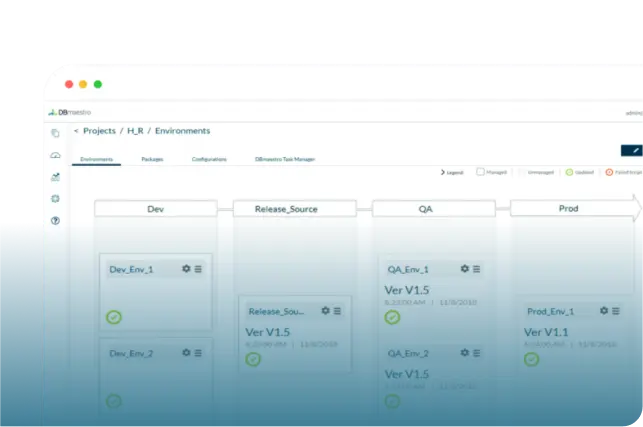Click the QA_Env_1 green status checkmark
Viewport: 643px width, 427px height.
(392, 317)
